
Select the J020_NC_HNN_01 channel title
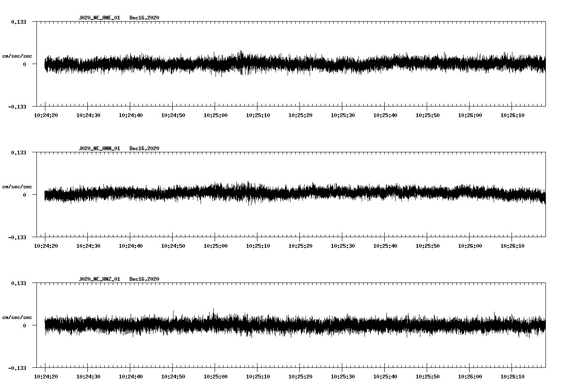(x=99, y=148)
